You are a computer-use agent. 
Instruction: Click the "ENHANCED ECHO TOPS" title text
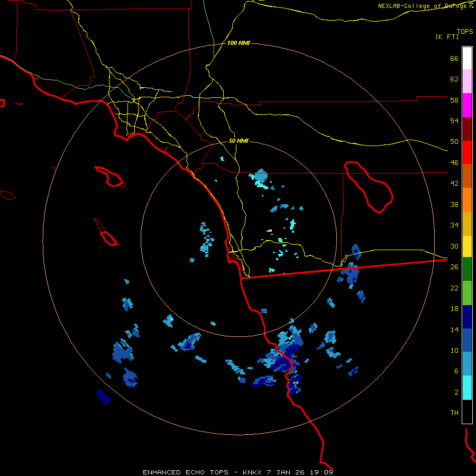click(x=186, y=472)
